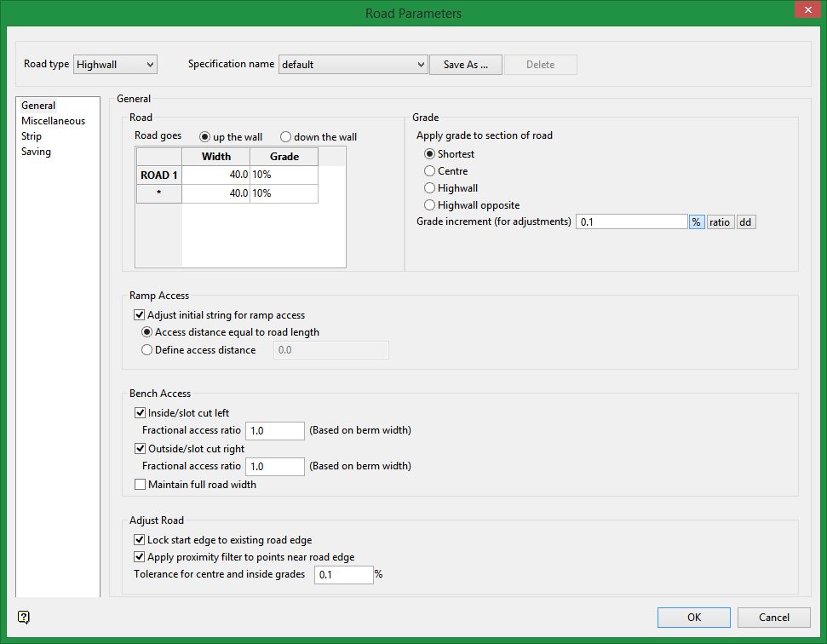Enable Maintain full road width
827x644 pixels.
pos(141,485)
